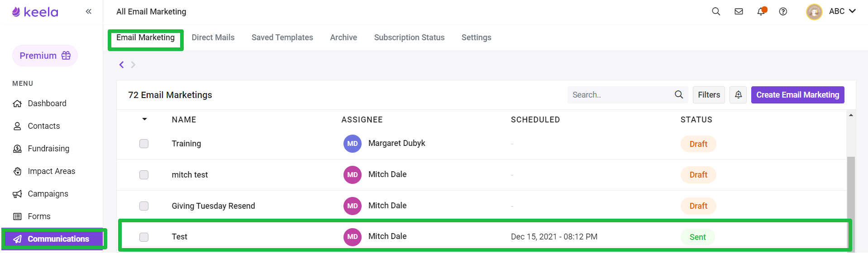Open the notifications bell with orange dot
The image size is (868, 253).
[762, 11]
